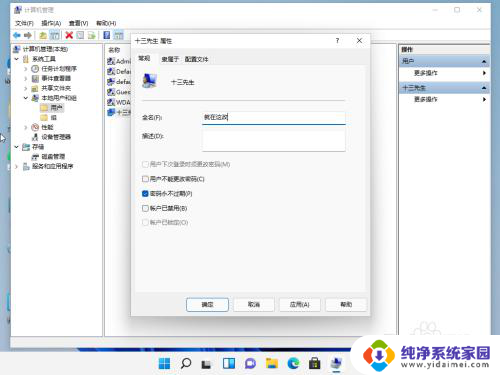Click the user avatar icon in dialog

coord(150,81)
